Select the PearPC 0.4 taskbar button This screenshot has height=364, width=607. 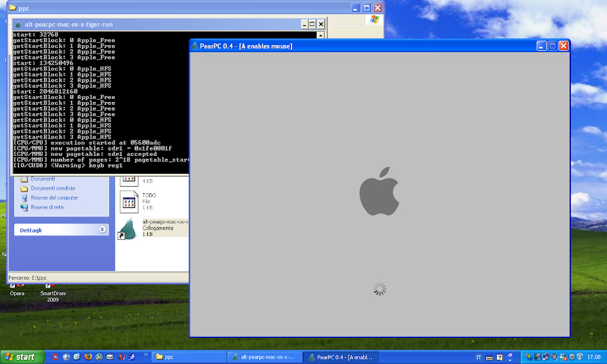pos(341,357)
